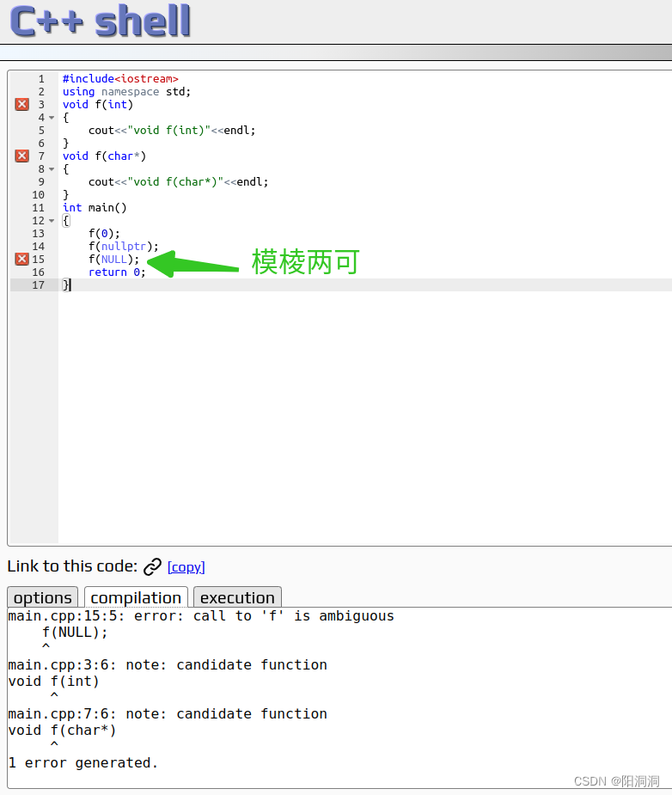This screenshot has width=672, height=795.
Task: Switch to the compilation tab
Action: 136,597
